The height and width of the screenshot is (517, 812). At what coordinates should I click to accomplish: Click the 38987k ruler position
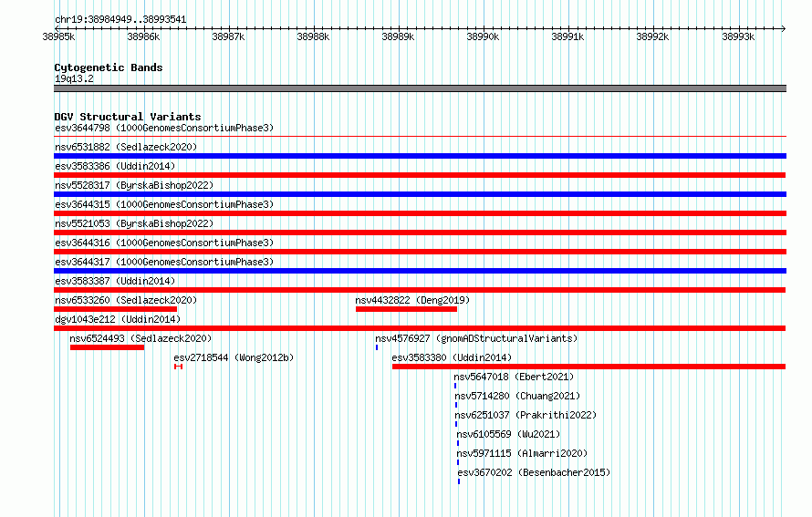228,36
